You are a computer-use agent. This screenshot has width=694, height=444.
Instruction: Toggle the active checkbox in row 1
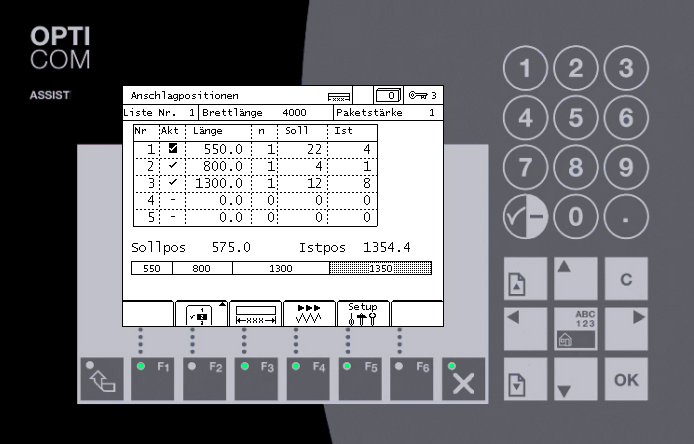pyautogui.click(x=172, y=149)
